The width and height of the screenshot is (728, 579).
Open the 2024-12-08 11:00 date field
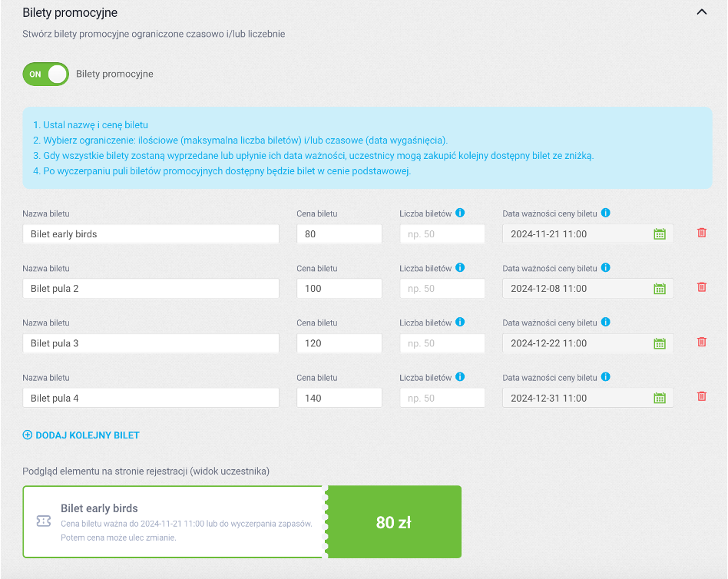pyautogui.click(x=587, y=288)
